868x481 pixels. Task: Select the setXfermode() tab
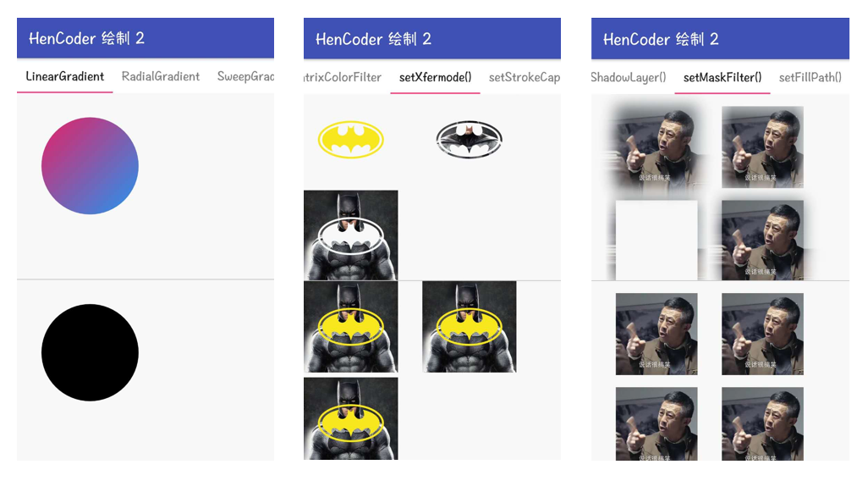[x=435, y=78]
